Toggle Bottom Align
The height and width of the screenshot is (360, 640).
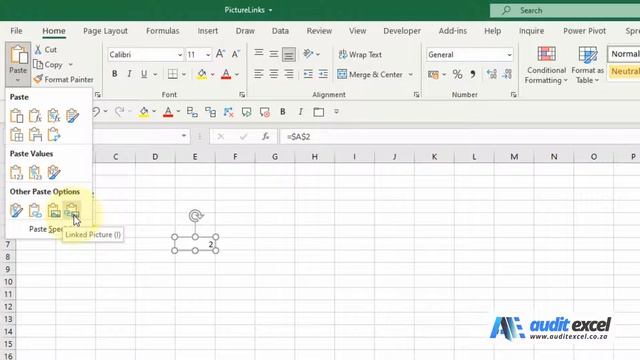coord(289,54)
